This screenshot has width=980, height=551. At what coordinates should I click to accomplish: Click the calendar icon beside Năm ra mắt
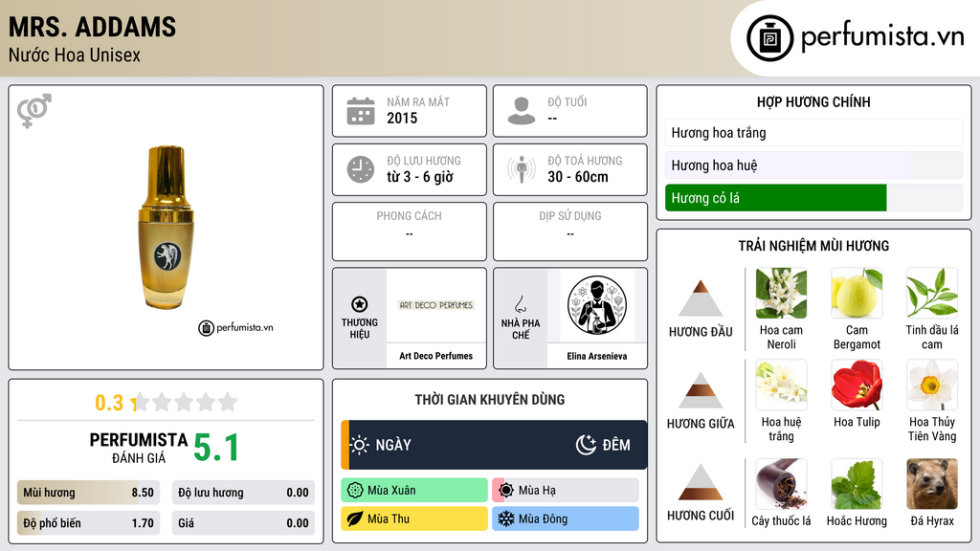click(361, 111)
